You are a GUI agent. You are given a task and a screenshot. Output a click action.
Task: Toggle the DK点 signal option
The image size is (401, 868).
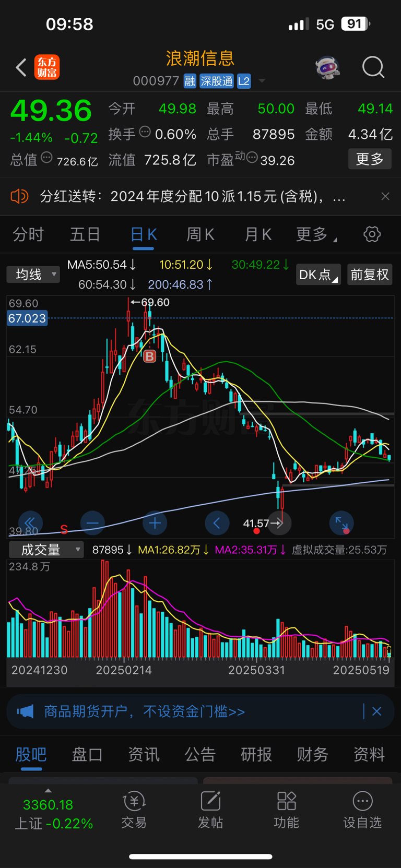[319, 275]
